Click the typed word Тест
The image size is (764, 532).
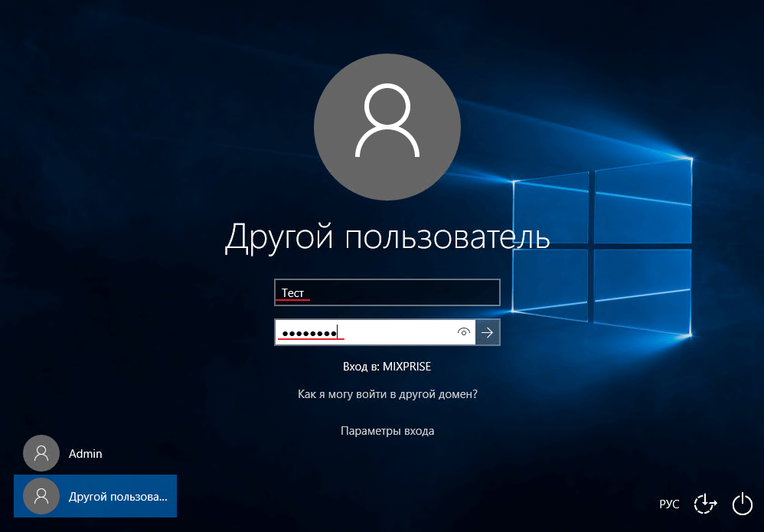[x=292, y=292]
